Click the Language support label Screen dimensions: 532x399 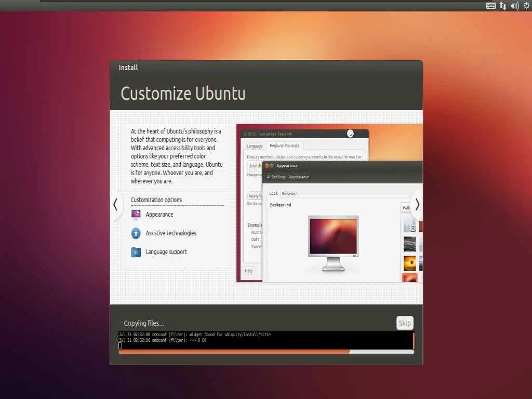(x=166, y=252)
